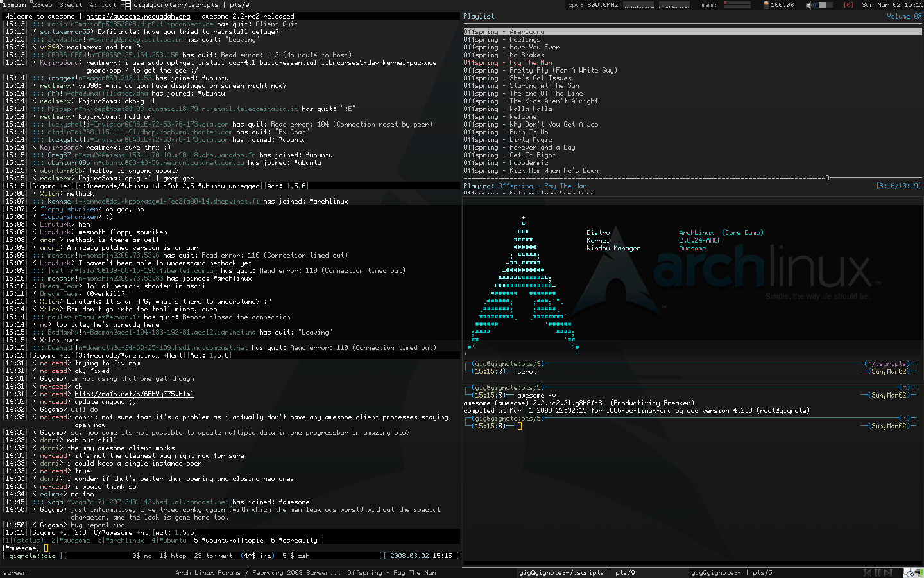
Task: Select irssi window 2 #awesome
Action: tap(71, 540)
